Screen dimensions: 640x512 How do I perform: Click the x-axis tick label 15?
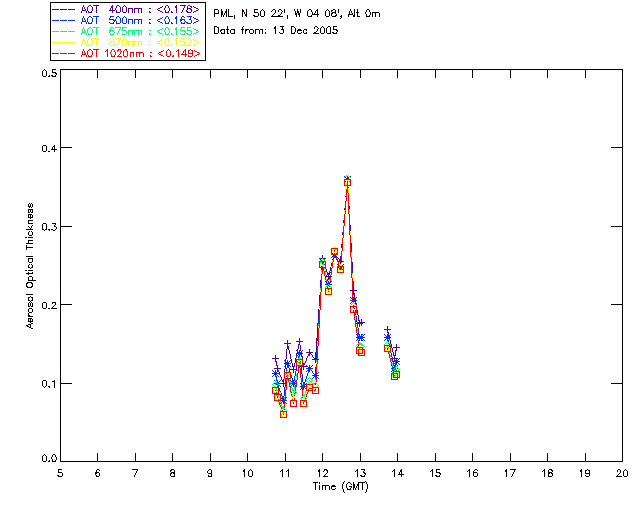point(435,473)
